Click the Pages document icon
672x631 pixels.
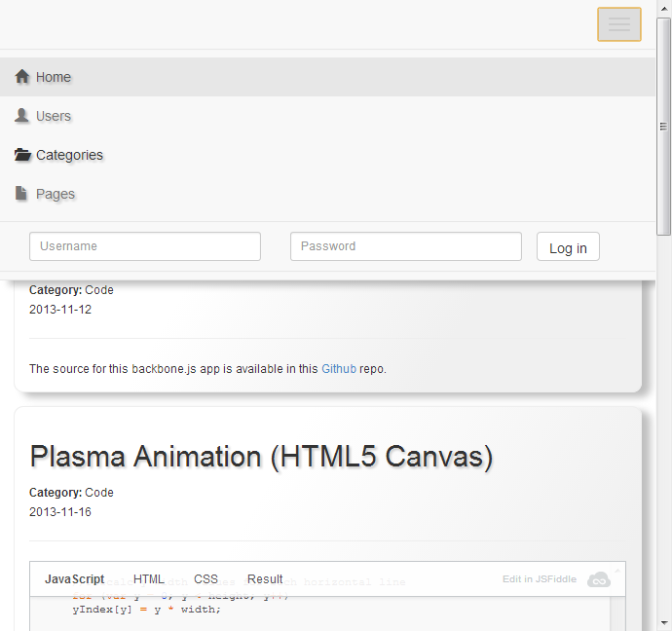pos(21,194)
